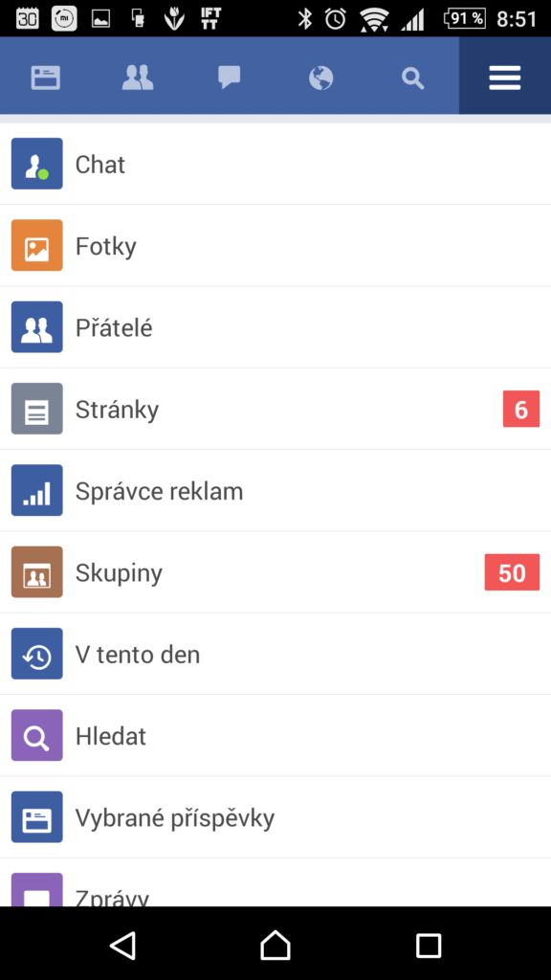Open the friend requests tab icon
The width and height of the screenshot is (551, 980).
pos(138,78)
